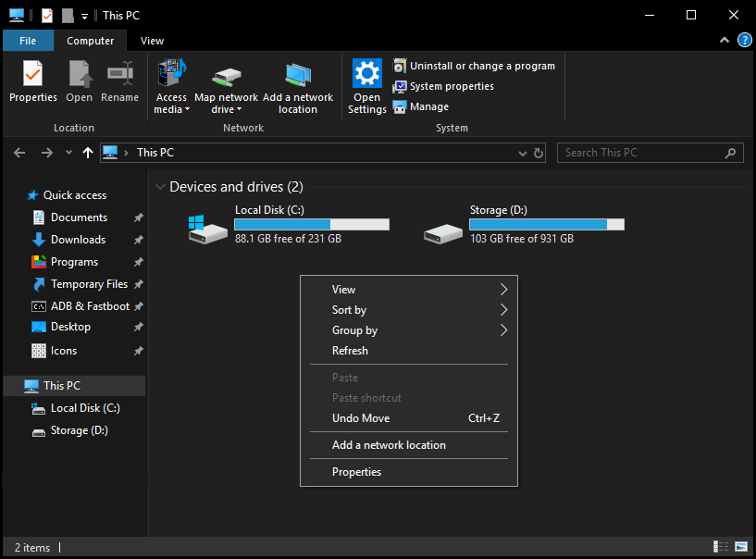Image resolution: width=756 pixels, height=559 pixels.
Task: Open System properties from the ribbon
Action: [402, 87]
